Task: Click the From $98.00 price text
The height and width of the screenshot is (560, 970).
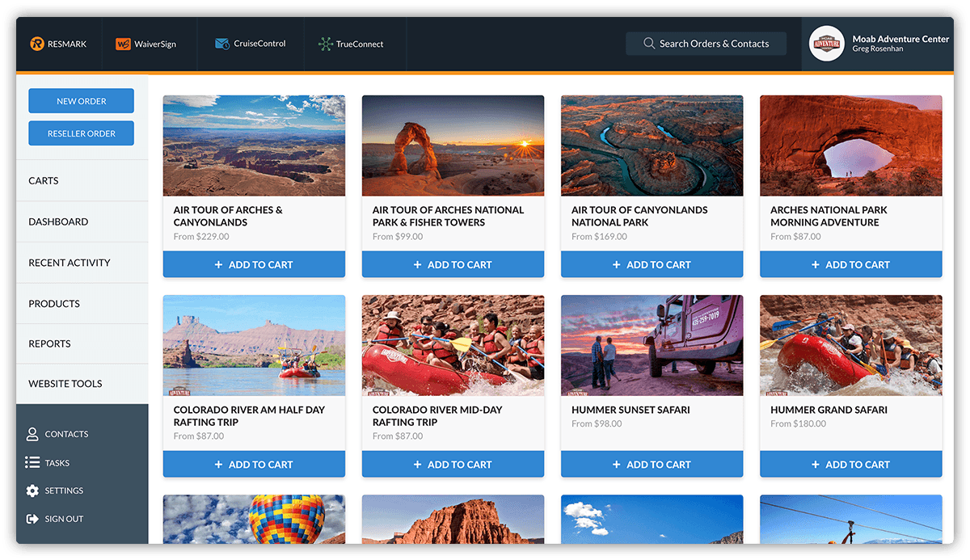Action: (x=597, y=423)
